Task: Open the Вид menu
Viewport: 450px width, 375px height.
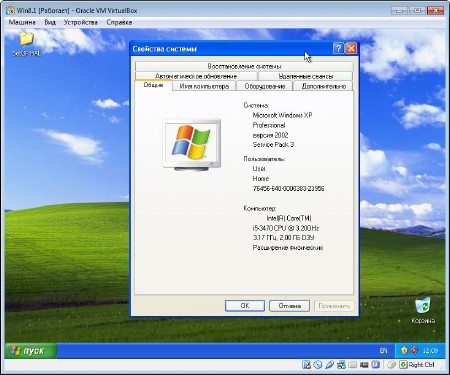Action: [x=50, y=22]
